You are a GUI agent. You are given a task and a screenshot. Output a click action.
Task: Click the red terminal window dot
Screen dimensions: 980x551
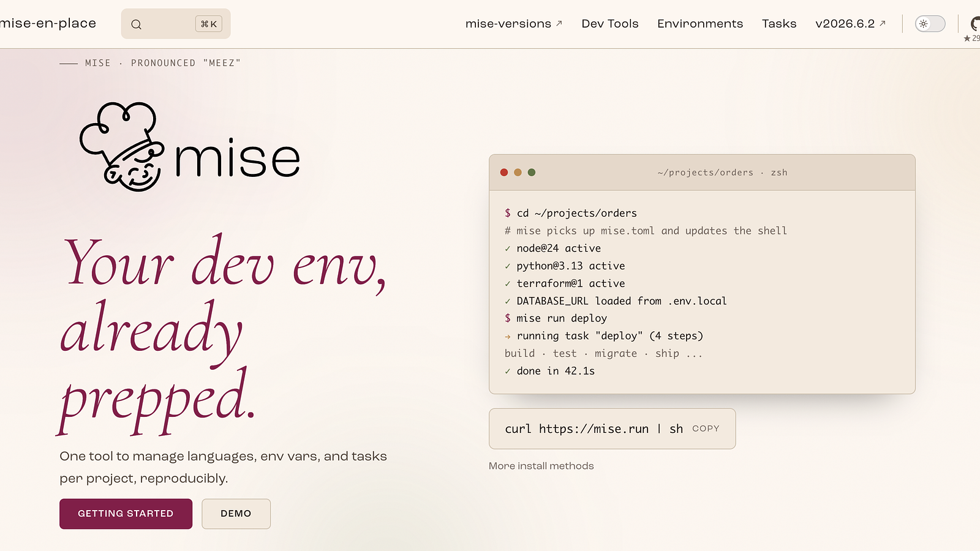(x=504, y=173)
